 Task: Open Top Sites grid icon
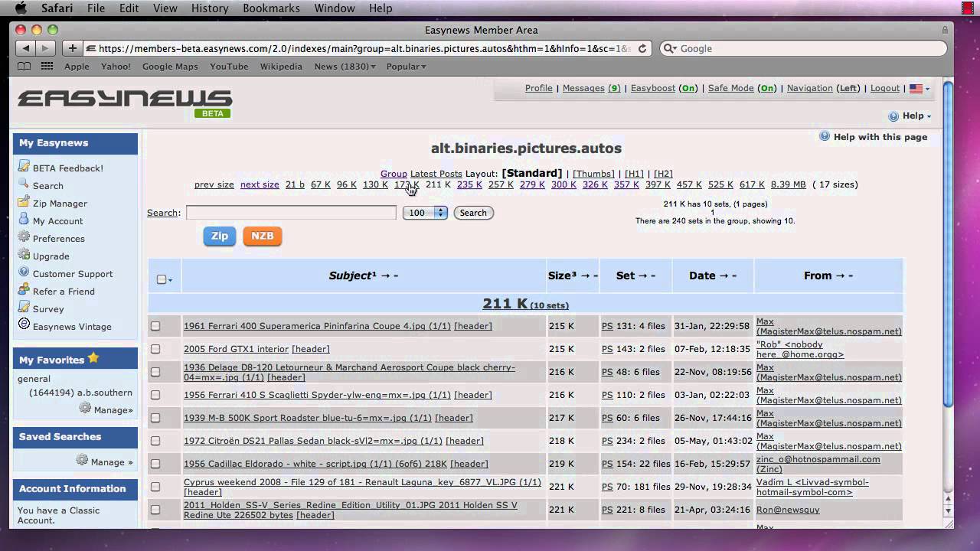point(47,67)
